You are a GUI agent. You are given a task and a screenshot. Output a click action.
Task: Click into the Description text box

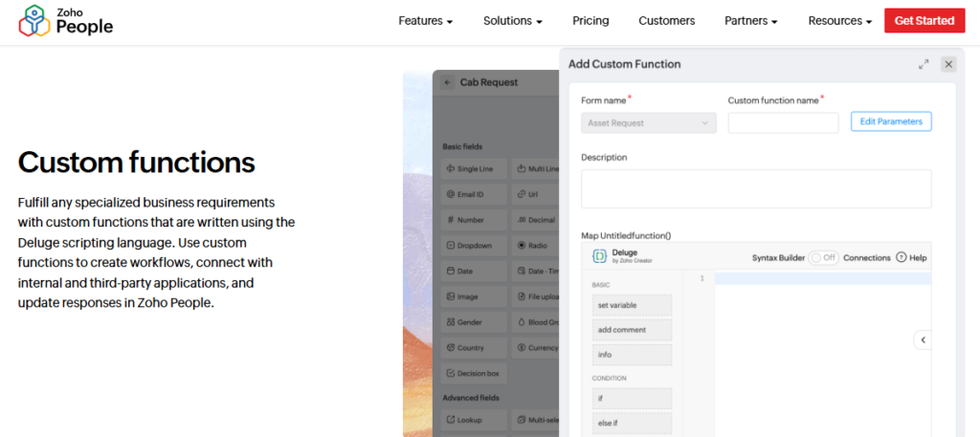[x=756, y=188]
